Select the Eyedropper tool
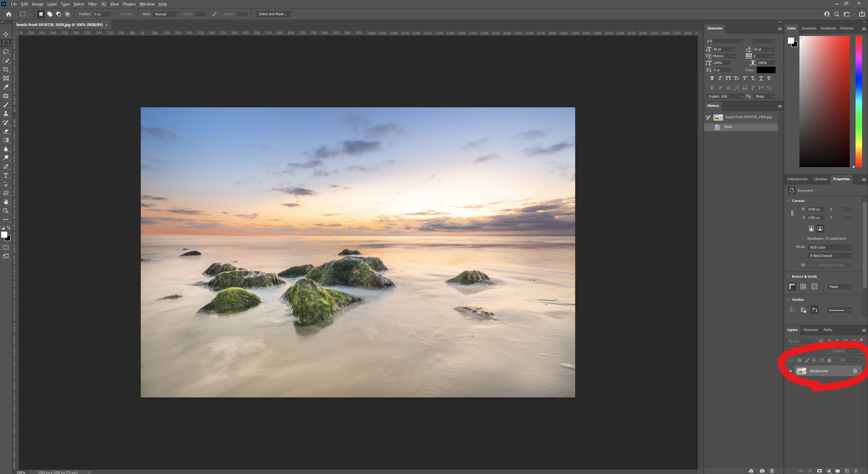Screen dimensions: 868x474 6,87
